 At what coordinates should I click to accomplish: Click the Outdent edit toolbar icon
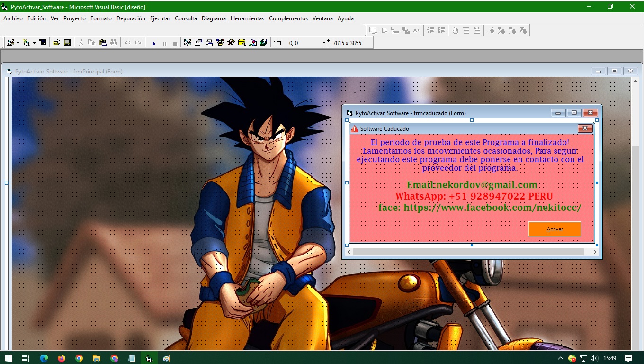tap(441, 30)
